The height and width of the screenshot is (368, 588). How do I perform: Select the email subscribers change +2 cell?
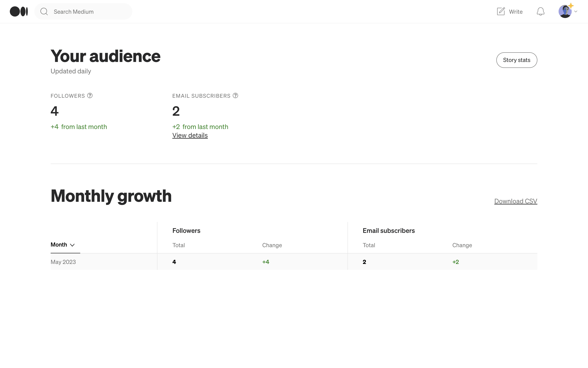(x=455, y=262)
